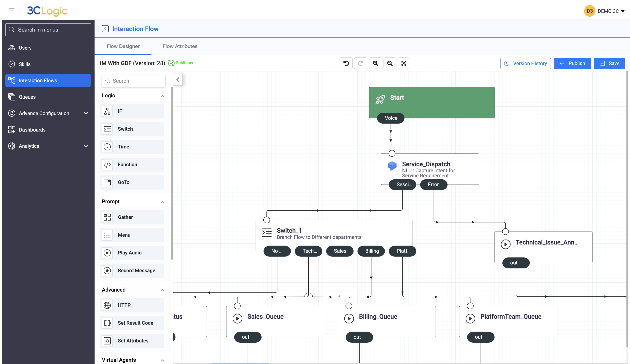Image resolution: width=630 pixels, height=364 pixels.
Task: Select the HTTP advanced node icon
Action: pos(107,305)
